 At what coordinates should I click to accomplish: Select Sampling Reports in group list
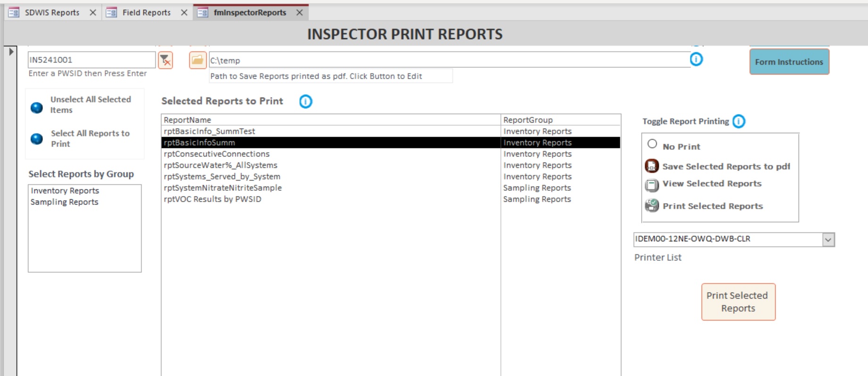[85, 202]
